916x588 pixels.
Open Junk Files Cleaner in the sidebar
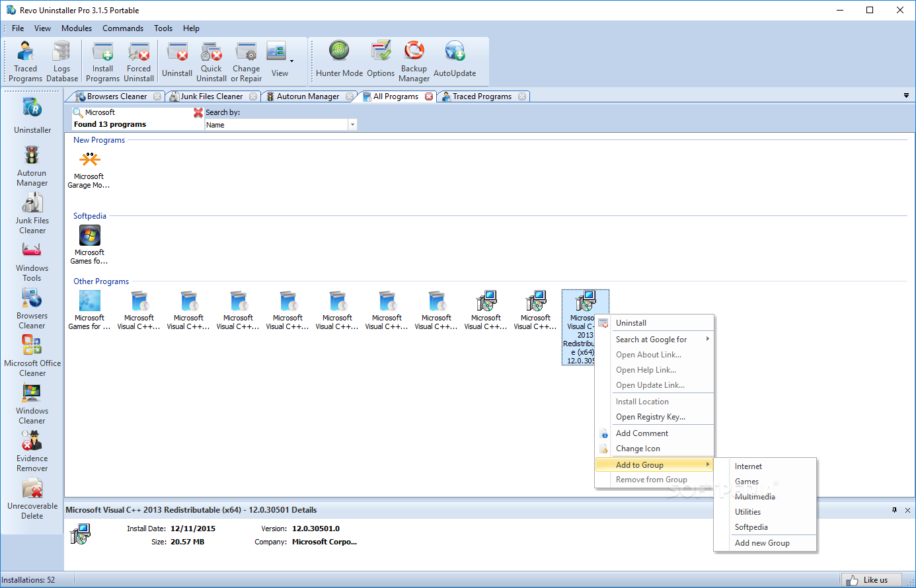point(32,213)
